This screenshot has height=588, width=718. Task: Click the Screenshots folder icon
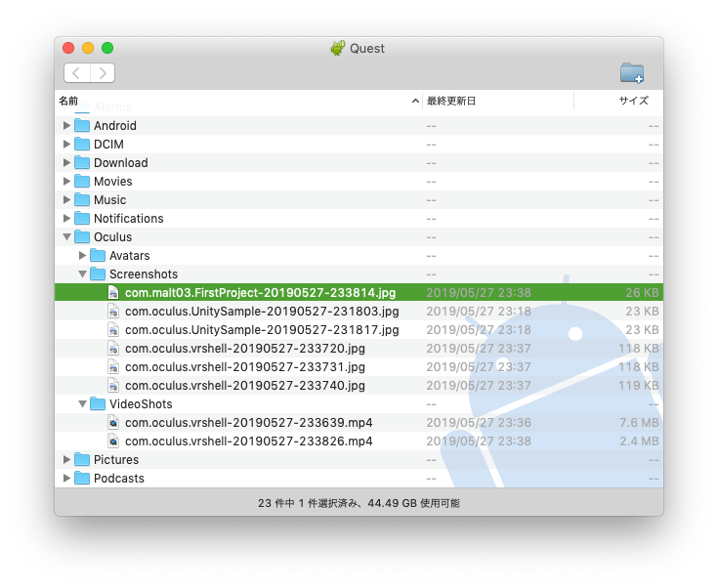coord(98,273)
